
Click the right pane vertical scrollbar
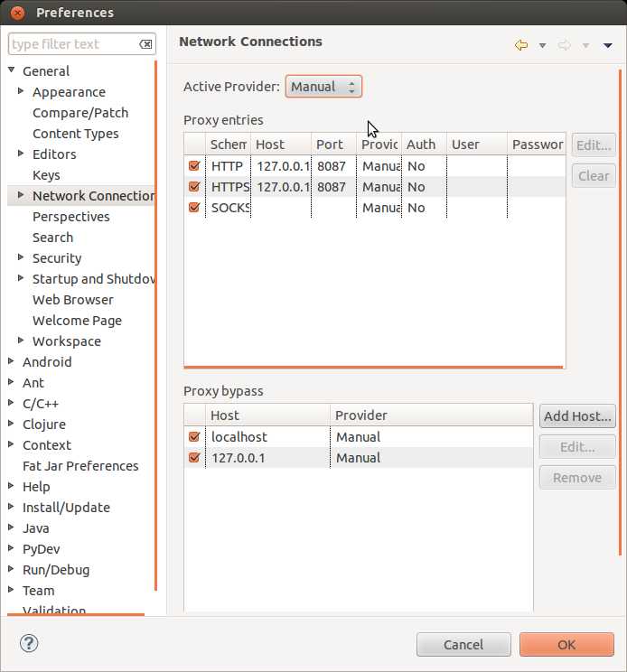click(620, 313)
